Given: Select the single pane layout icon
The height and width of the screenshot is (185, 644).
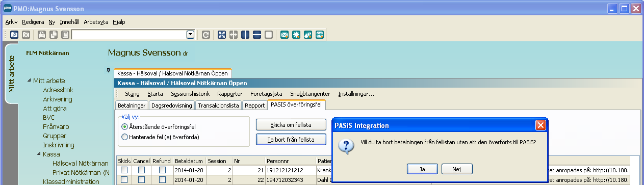Looking at the screenshot, I should (x=269, y=35).
